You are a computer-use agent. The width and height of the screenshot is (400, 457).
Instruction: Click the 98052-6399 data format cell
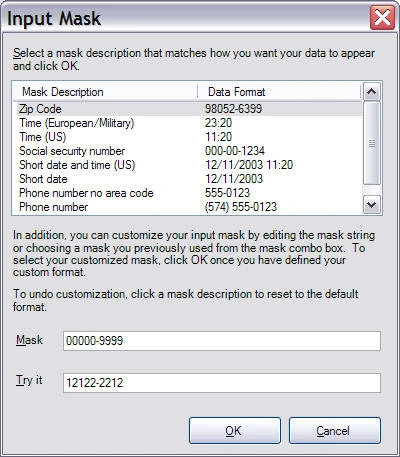233,109
